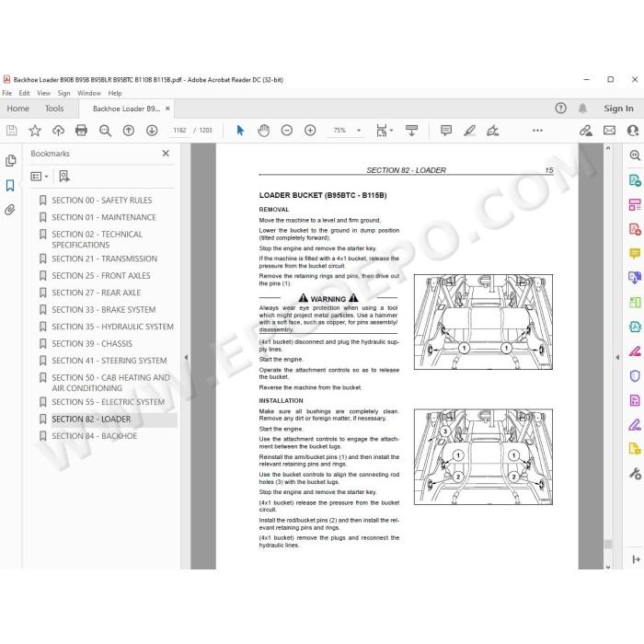Image resolution: width=644 pixels, height=644 pixels.
Task: Open bookmark SECTION 33 - BRAKE SYSTEM
Action: tap(103, 310)
